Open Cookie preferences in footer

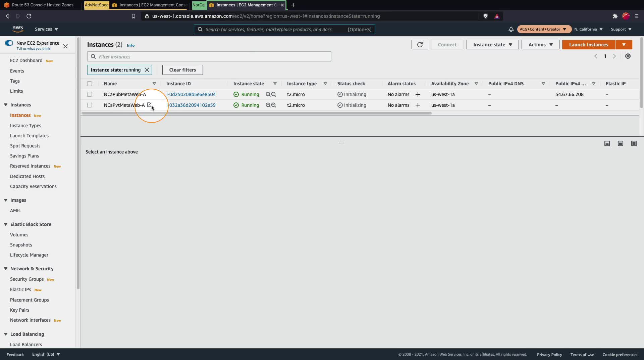620,354
